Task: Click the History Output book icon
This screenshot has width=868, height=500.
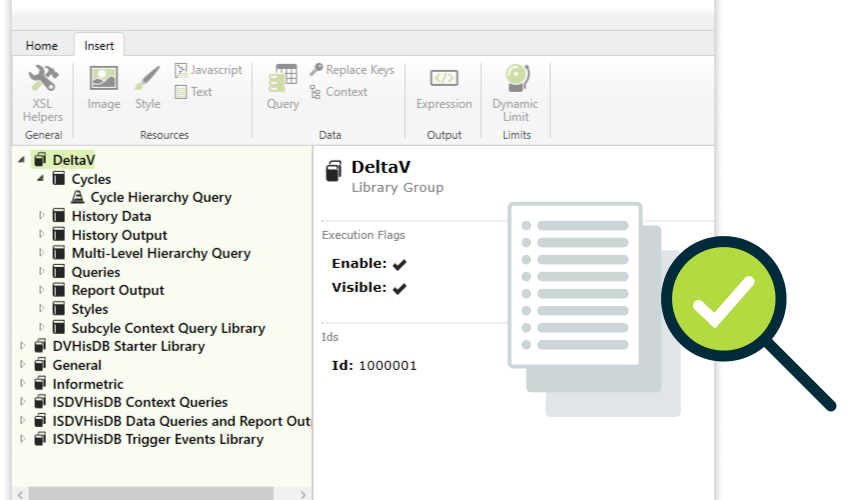Action: pyautogui.click(x=59, y=235)
